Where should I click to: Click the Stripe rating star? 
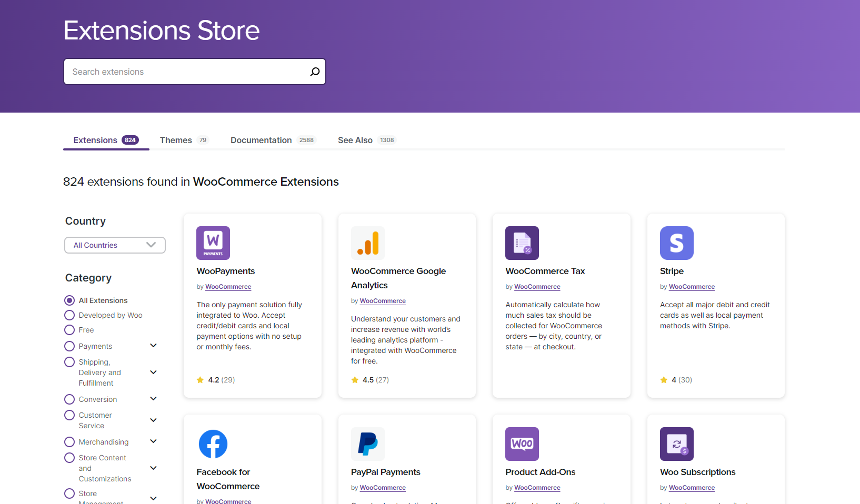tap(664, 380)
